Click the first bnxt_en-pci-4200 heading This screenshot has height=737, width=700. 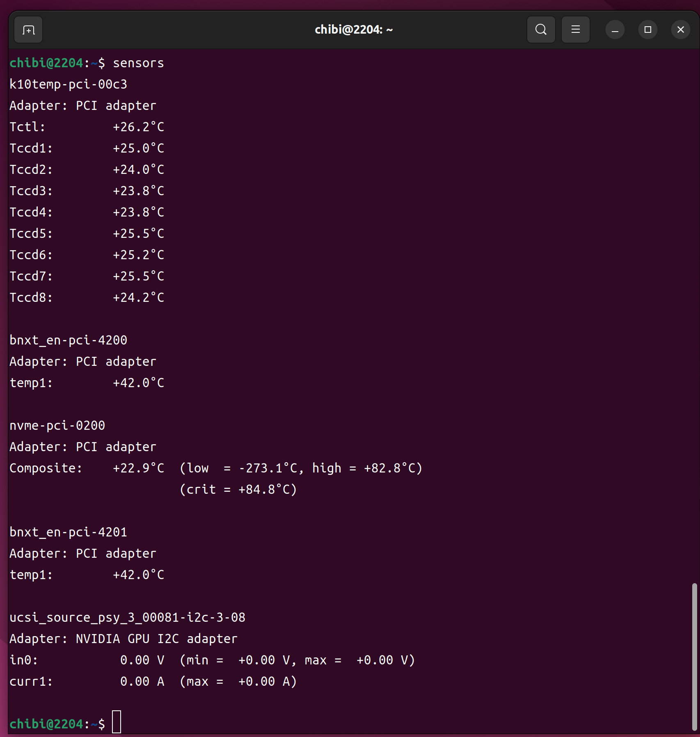68,340
